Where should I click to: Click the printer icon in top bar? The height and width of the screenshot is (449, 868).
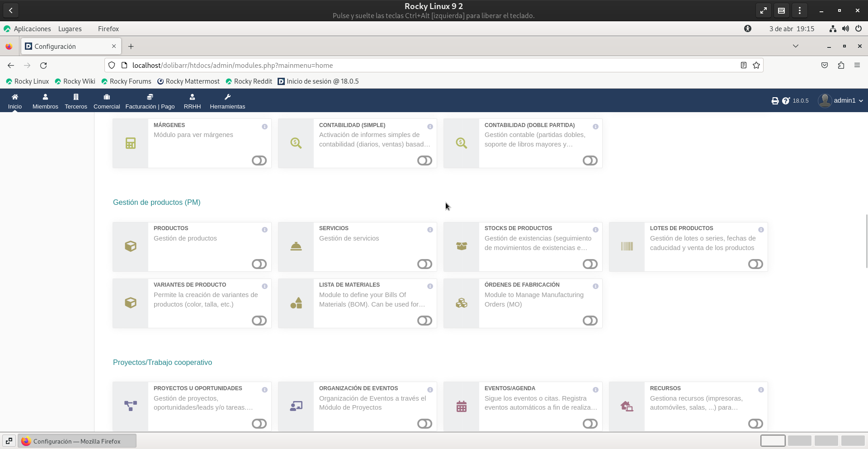click(x=775, y=101)
